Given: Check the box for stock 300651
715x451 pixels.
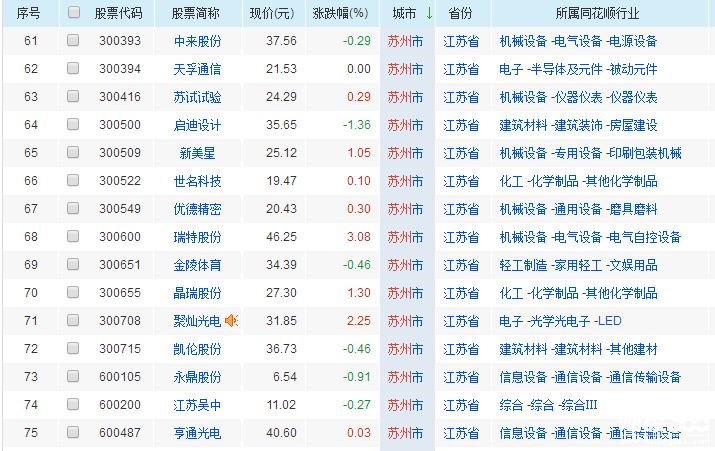Looking at the screenshot, I should pyautogui.click(x=73, y=264).
